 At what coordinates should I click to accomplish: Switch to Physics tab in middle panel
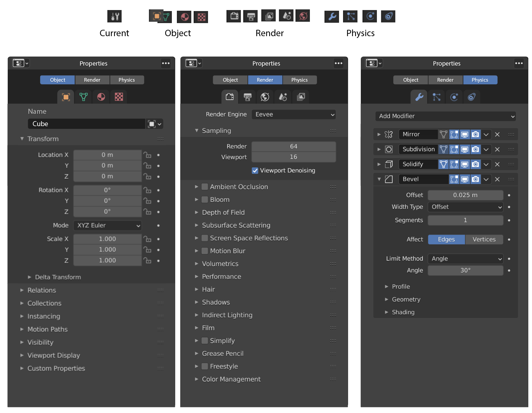click(300, 80)
